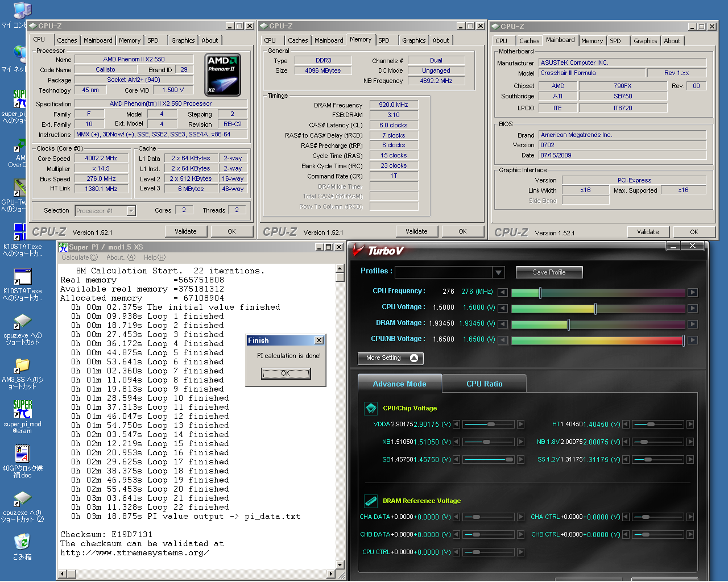
Task: Click the DRAM Reference Voltage memory icon
Action: 371,501
